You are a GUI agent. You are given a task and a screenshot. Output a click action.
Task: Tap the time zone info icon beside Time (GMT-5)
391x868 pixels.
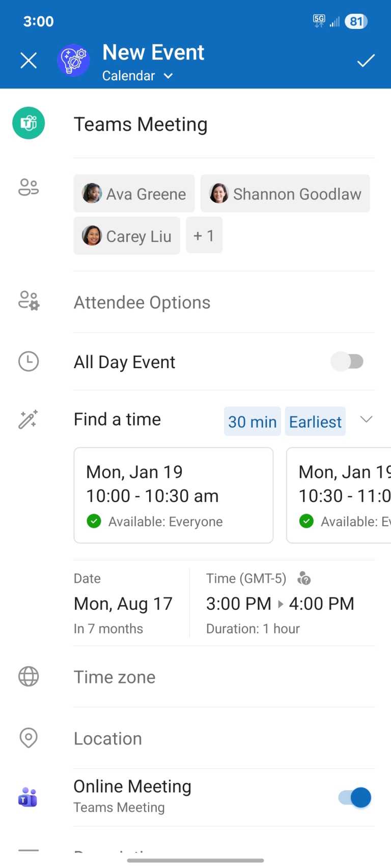point(304,578)
